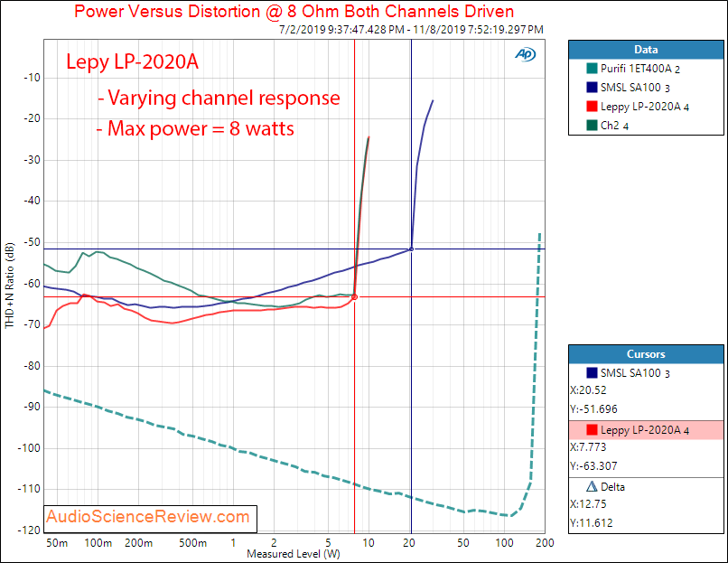The image size is (728, 563).
Task: Click the cursor value 'X:7.773'
Action: pyautogui.click(x=588, y=447)
